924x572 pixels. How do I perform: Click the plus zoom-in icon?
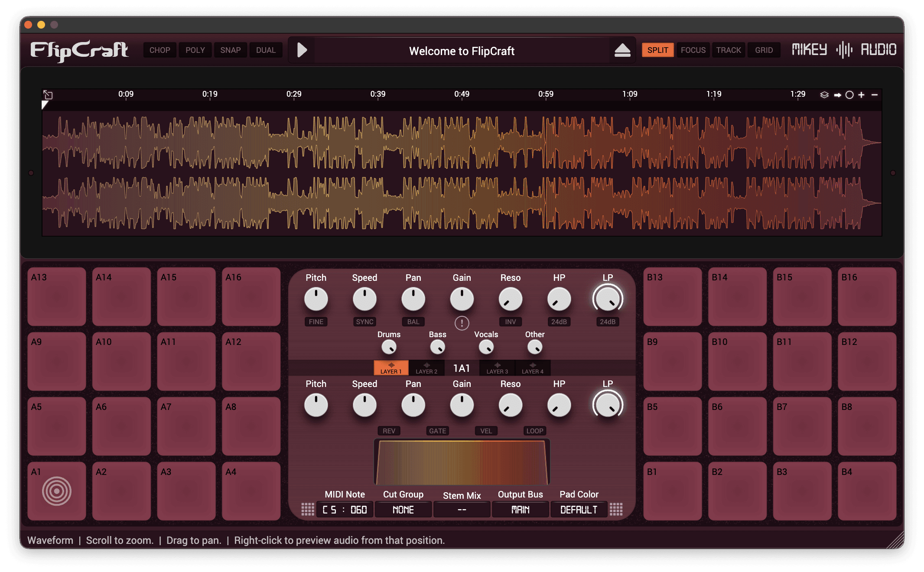tap(861, 94)
